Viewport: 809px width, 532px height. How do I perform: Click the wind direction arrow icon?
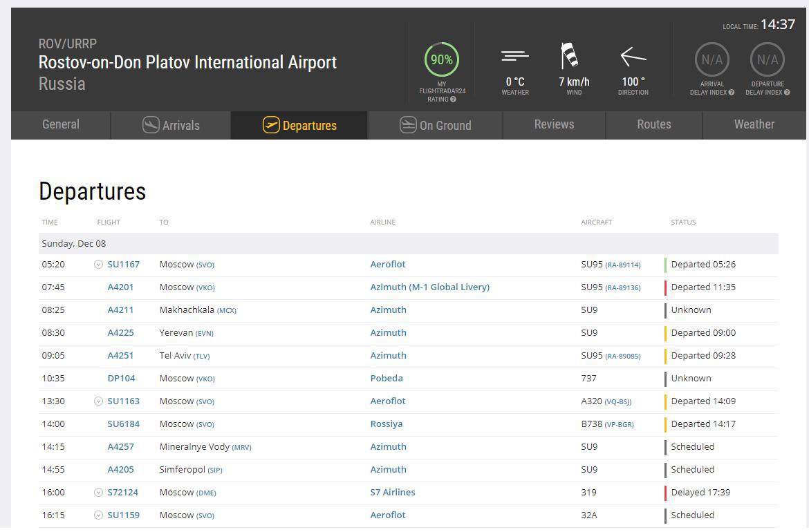pos(633,57)
